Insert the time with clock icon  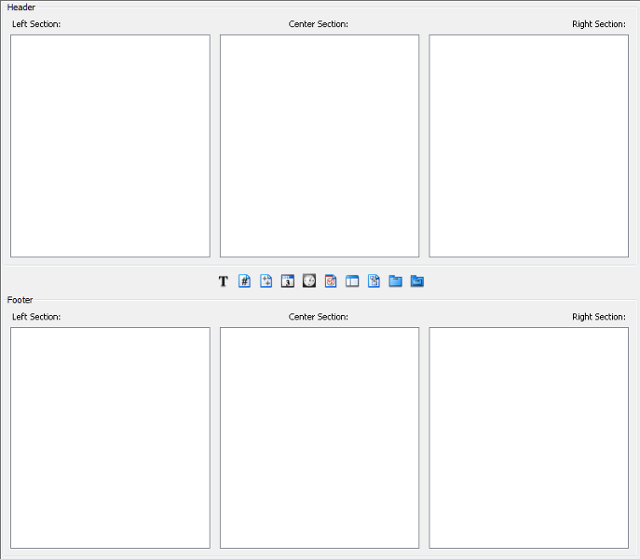coord(309,281)
